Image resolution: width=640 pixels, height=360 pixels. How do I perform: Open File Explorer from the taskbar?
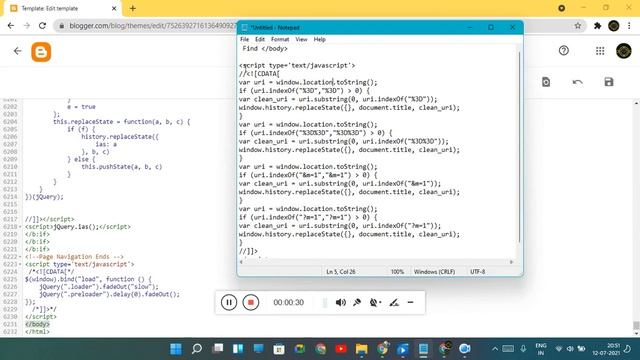pyautogui.click(x=361, y=349)
